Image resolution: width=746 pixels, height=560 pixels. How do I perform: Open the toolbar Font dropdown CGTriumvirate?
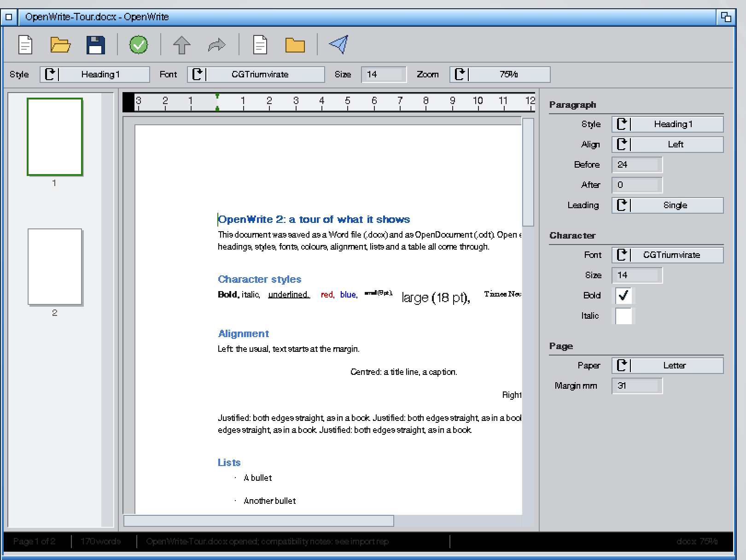tap(256, 75)
